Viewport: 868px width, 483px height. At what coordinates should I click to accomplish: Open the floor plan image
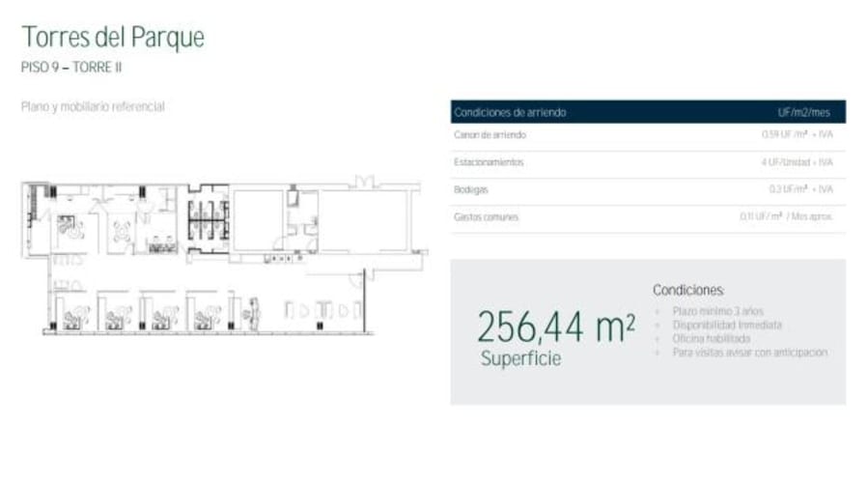pos(223,256)
